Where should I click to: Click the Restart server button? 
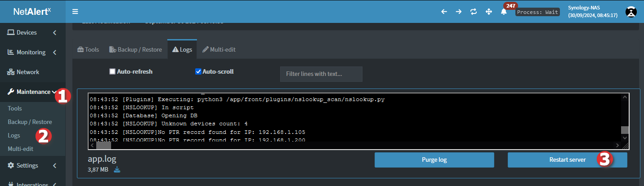(567, 159)
